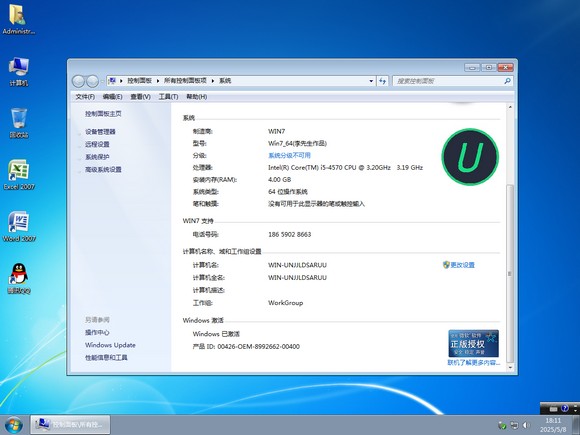Open 设备管理器 from the sidebar

tap(100, 132)
